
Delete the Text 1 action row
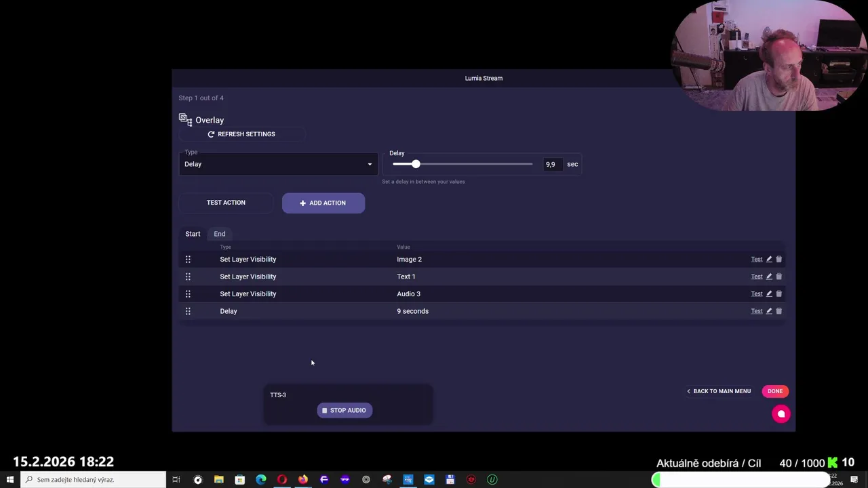[778, 277]
